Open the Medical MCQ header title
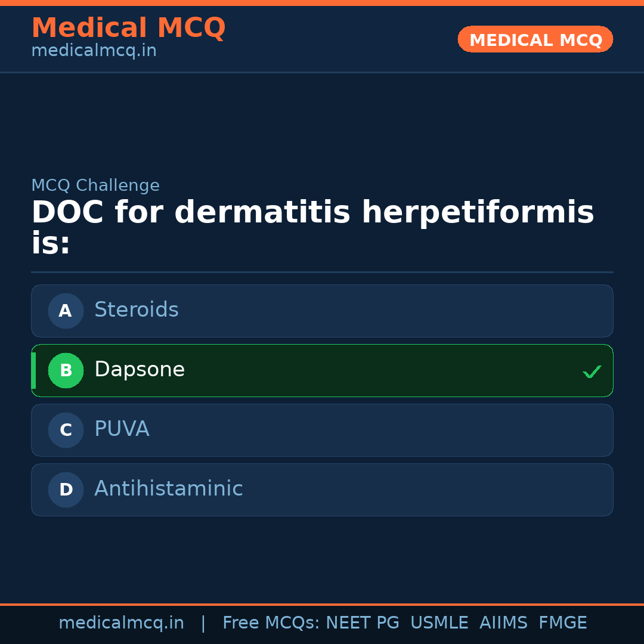 coord(128,28)
